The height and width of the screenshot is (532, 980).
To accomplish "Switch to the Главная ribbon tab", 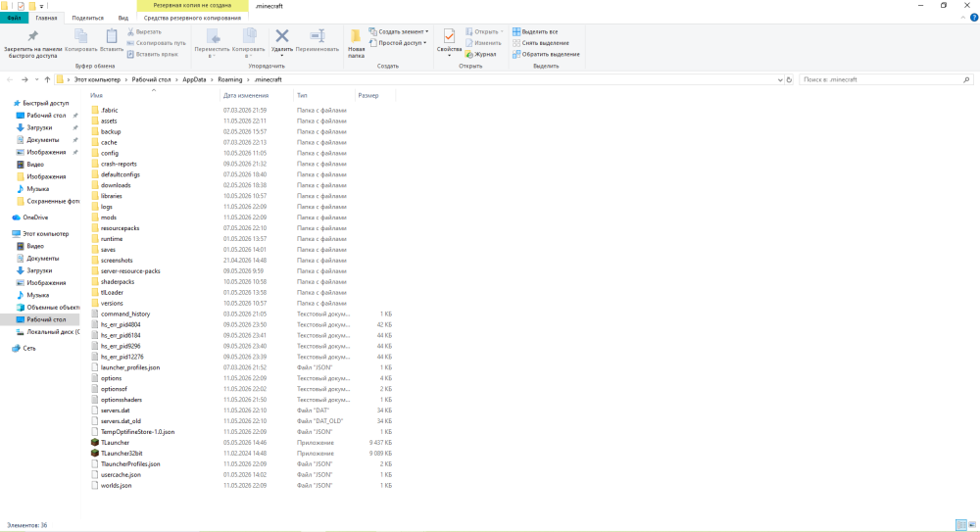I will (x=46, y=19).
